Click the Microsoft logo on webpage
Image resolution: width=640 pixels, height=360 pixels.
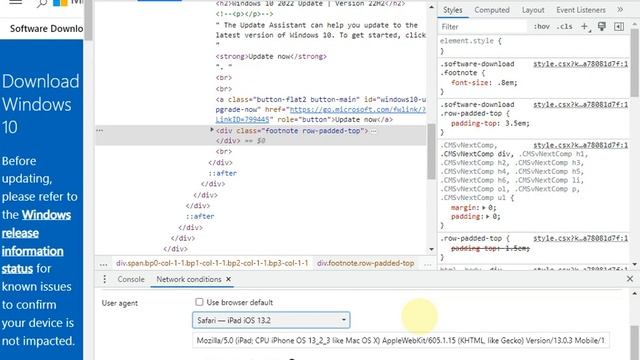coord(60,2)
